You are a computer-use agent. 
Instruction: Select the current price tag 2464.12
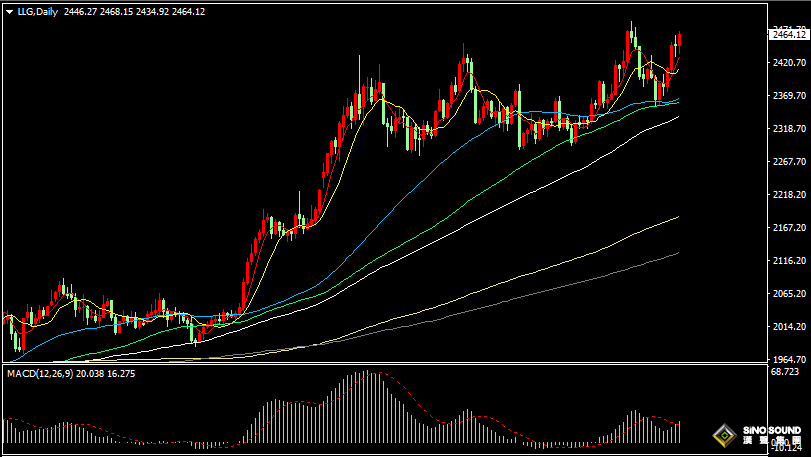[x=789, y=34]
